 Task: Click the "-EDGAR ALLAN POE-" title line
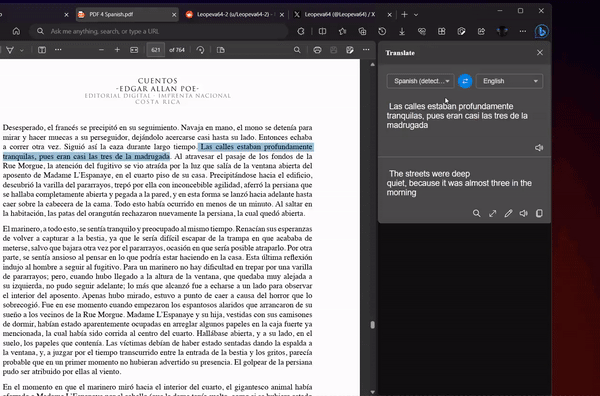click(x=158, y=89)
